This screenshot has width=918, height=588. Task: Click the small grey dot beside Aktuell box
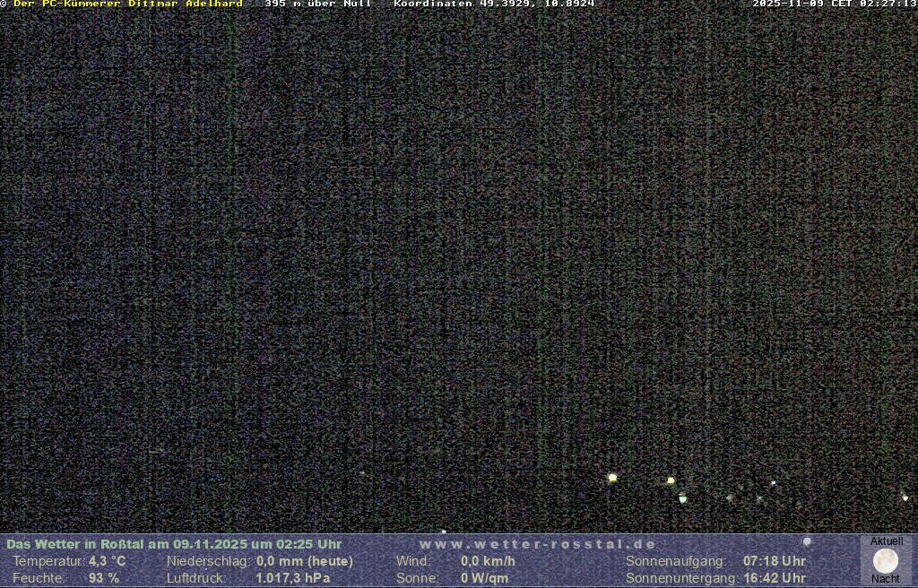(807, 541)
